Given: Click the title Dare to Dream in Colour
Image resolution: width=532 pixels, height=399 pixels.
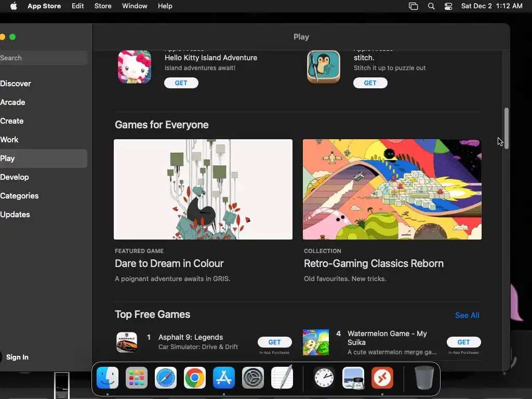Looking at the screenshot, I should (169, 263).
